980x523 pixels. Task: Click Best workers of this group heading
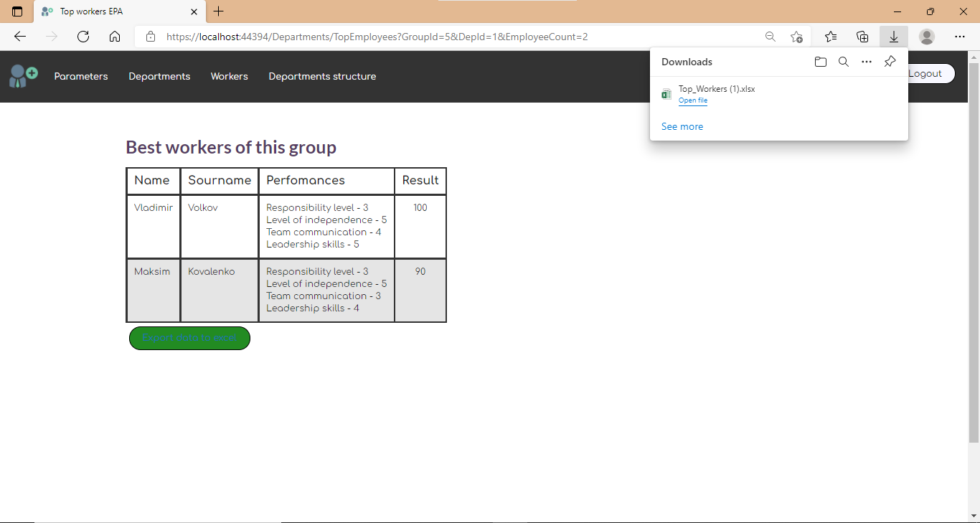click(231, 147)
